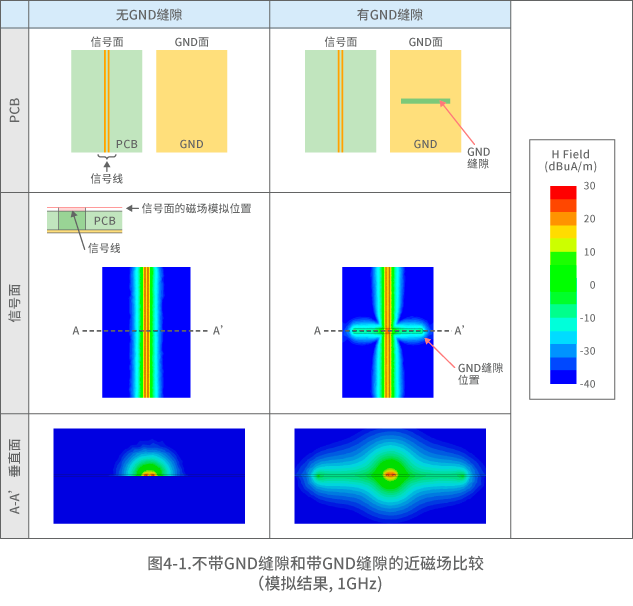This screenshot has width=633, height=606.
Task: Click the vertical-plane field map without GND gap
Action: pyautogui.click(x=149, y=476)
